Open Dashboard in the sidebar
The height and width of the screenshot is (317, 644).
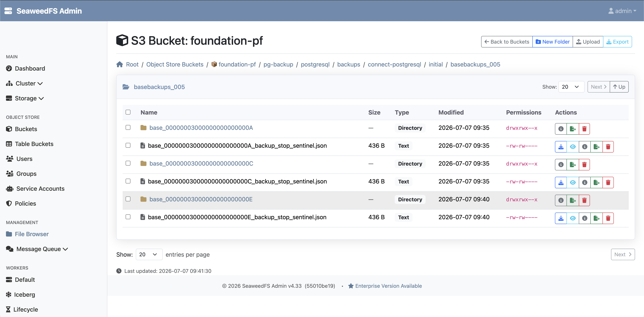[x=26, y=68]
